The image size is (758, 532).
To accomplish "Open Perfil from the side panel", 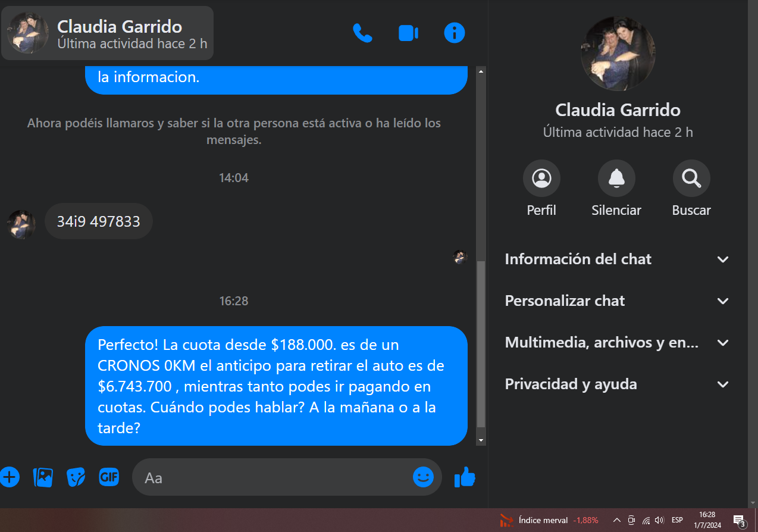I will [x=541, y=188].
